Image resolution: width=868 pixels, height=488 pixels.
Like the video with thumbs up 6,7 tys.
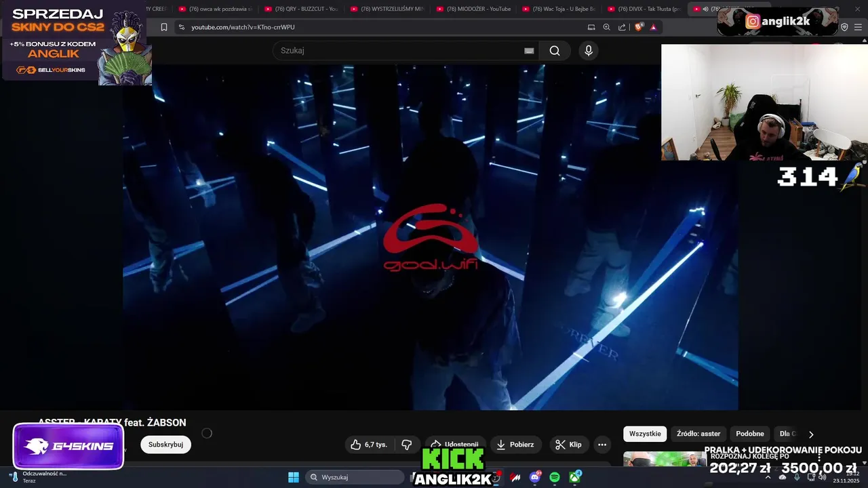pyautogui.click(x=369, y=445)
